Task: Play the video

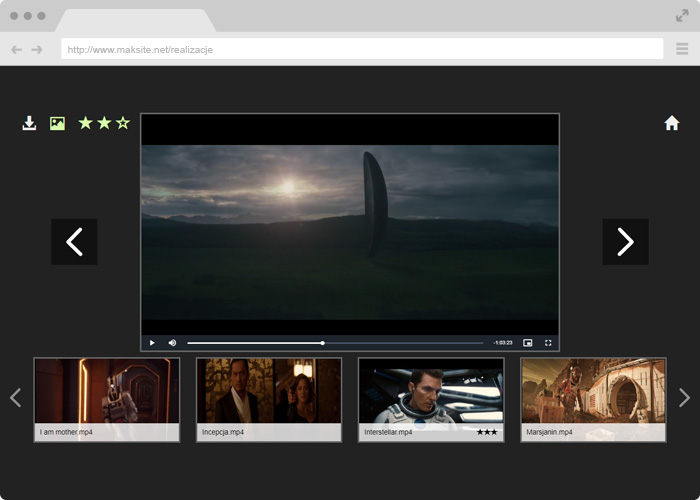Action: point(152,343)
